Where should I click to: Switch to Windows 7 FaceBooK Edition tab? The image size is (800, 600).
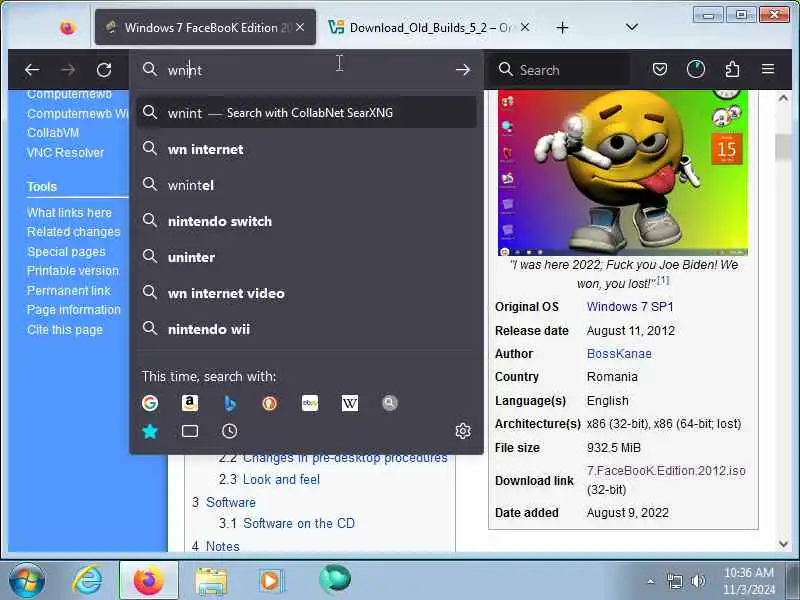(205, 28)
